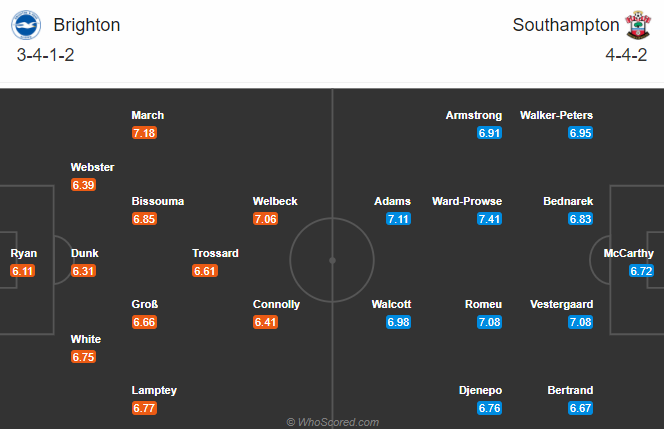This screenshot has height=429, width=664.
Task: Click Southampton's 4-4-2 formation text
Action: (626, 55)
